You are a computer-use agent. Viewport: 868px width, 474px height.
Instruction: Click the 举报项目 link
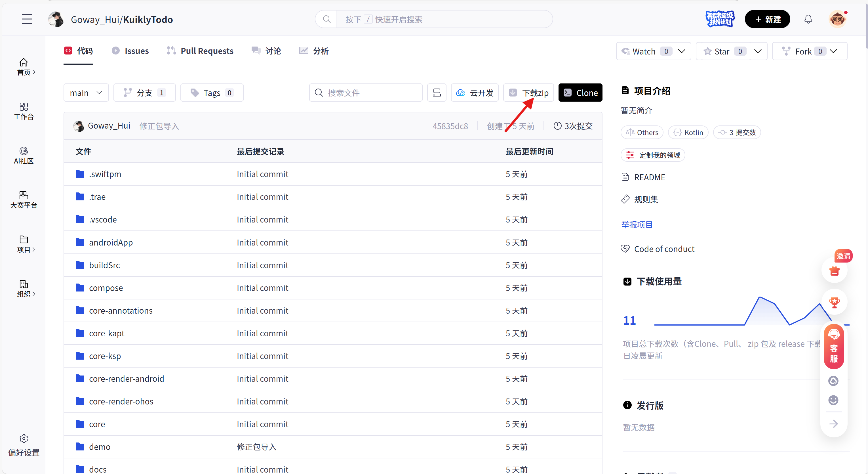[x=637, y=225]
